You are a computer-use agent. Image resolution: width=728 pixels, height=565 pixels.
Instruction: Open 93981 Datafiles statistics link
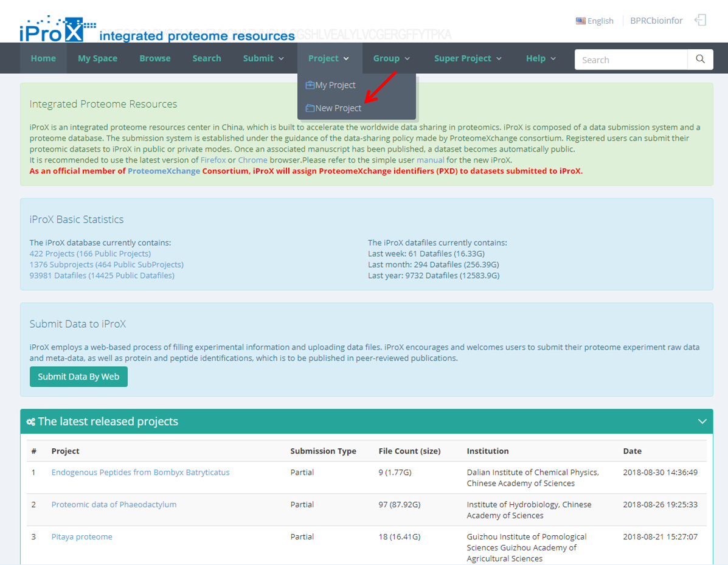102,276
